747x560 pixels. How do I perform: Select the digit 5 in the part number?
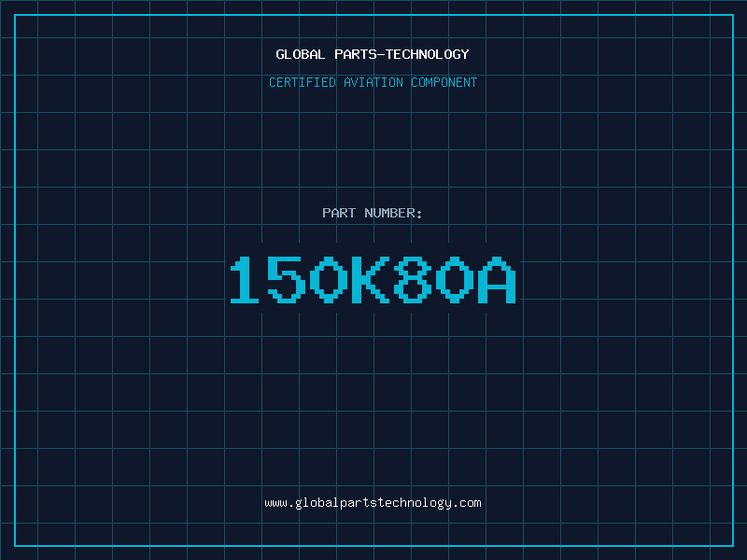point(288,280)
